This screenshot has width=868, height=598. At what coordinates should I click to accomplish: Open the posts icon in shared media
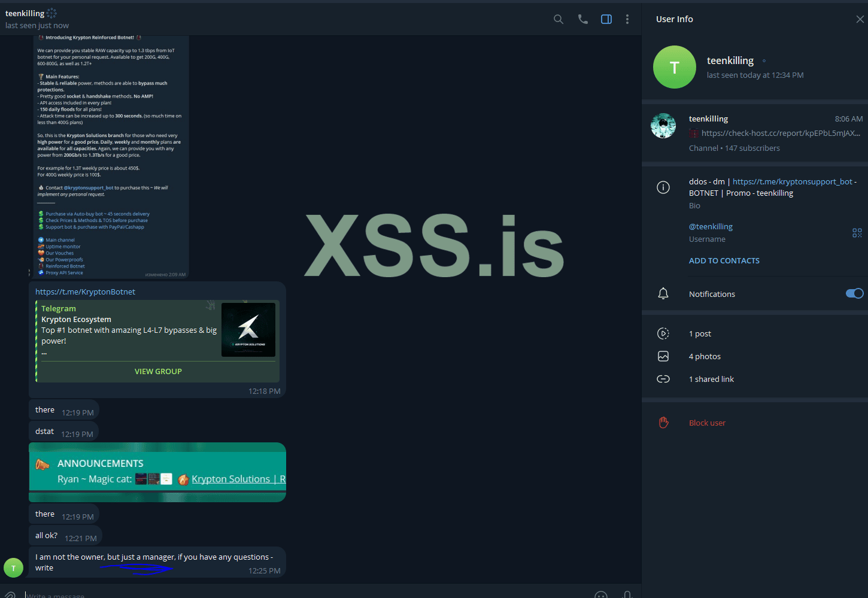click(663, 333)
